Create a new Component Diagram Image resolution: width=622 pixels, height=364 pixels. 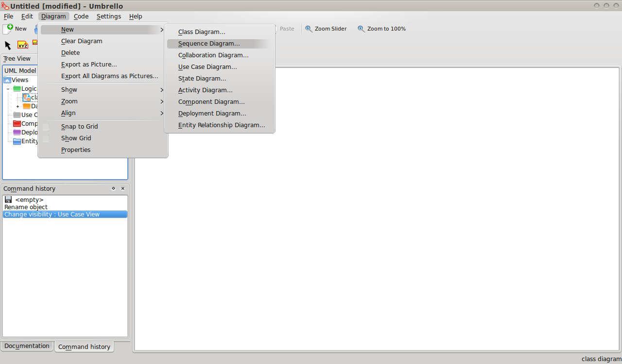click(220, 102)
